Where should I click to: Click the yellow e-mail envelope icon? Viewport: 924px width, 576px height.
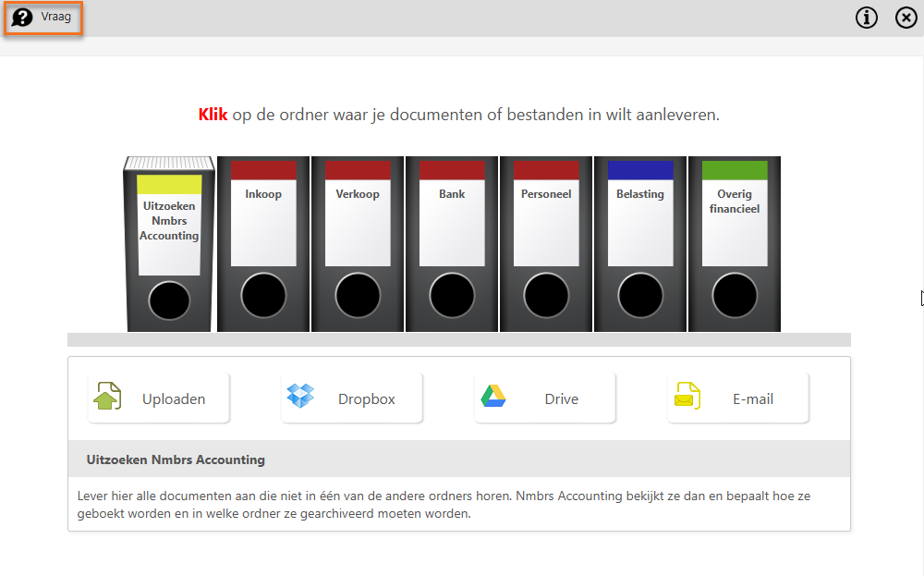[687, 396]
